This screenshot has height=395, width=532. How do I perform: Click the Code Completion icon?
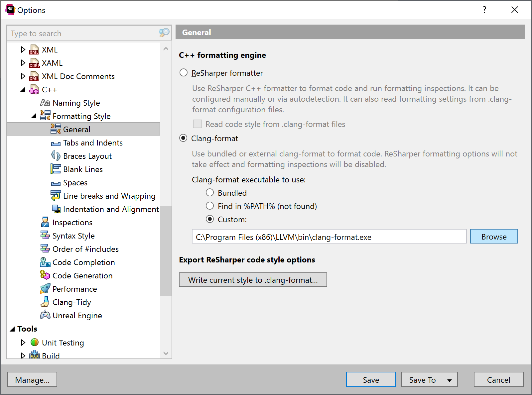click(x=45, y=262)
